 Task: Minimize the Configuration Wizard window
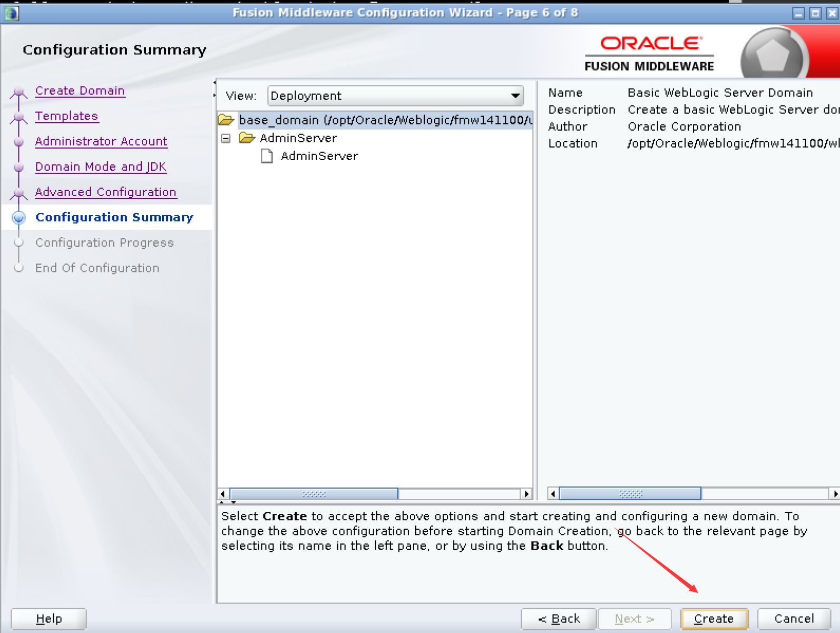pos(798,13)
